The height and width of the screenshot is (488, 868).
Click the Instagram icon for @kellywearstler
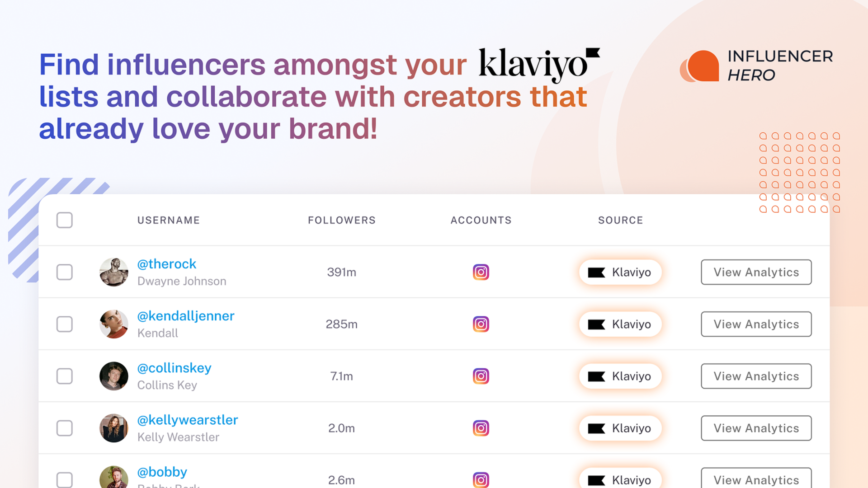point(481,428)
